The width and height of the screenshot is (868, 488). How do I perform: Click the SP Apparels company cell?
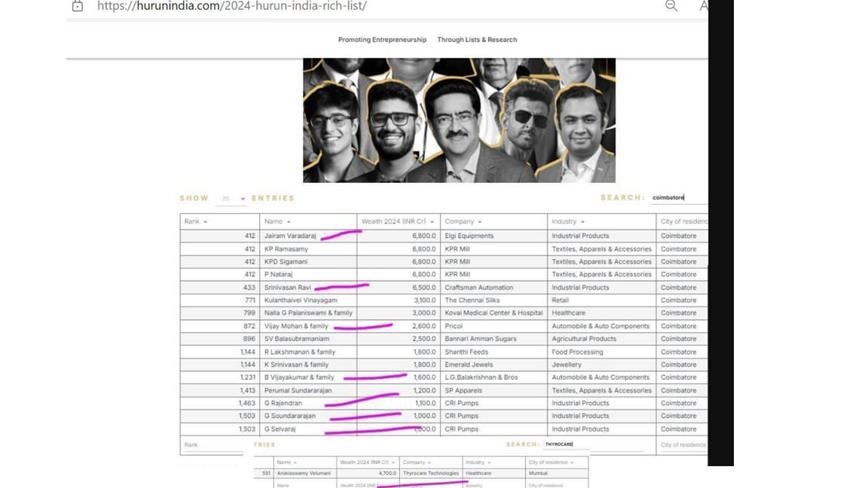click(x=494, y=391)
